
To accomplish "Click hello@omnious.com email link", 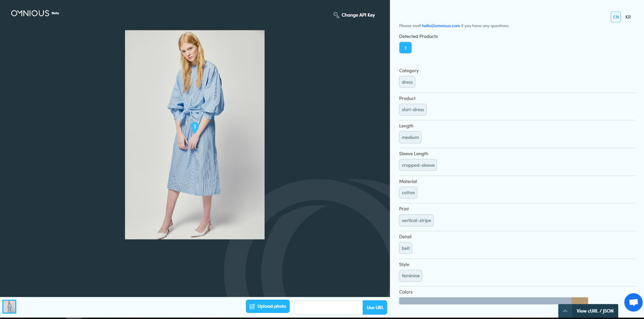I will pyautogui.click(x=441, y=26).
